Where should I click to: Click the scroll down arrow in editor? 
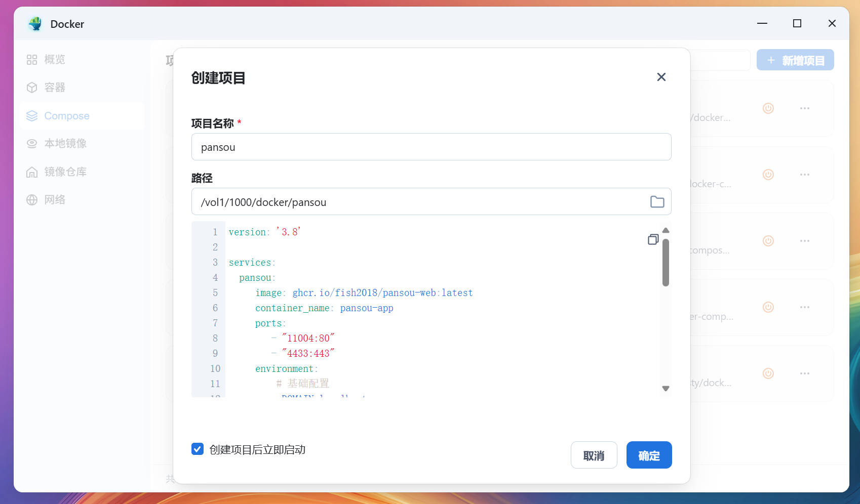pos(666,389)
